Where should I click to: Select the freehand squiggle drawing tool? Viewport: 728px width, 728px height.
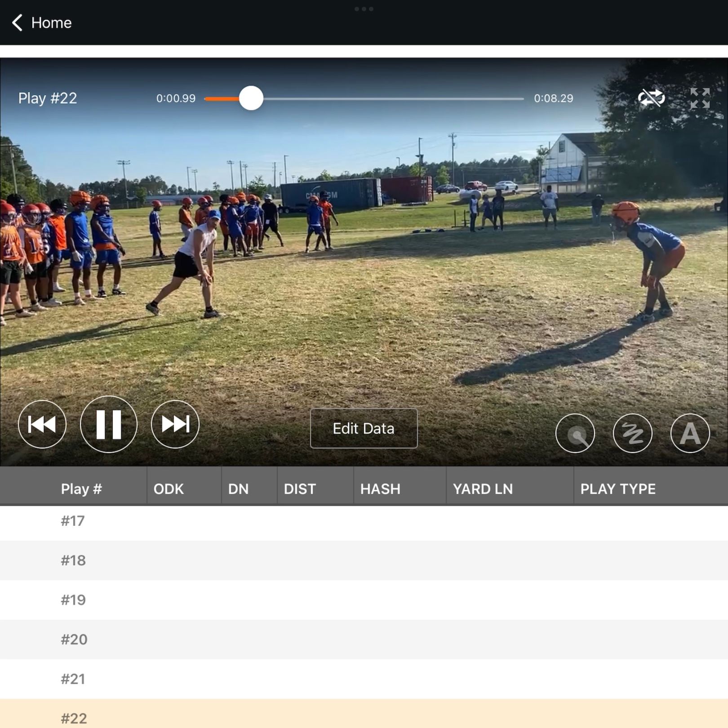(633, 433)
